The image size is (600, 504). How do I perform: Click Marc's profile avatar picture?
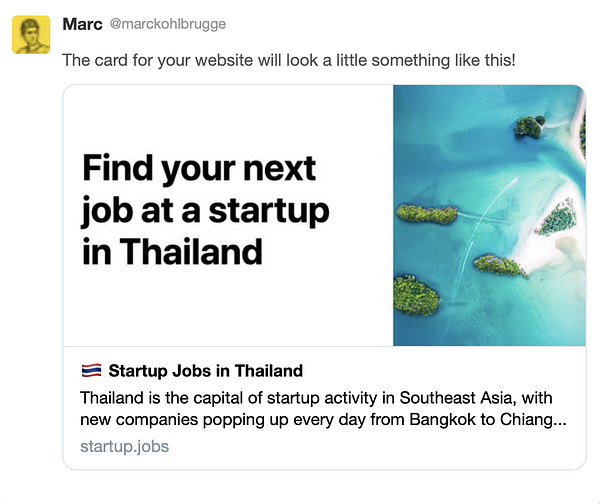click(31, 36)
